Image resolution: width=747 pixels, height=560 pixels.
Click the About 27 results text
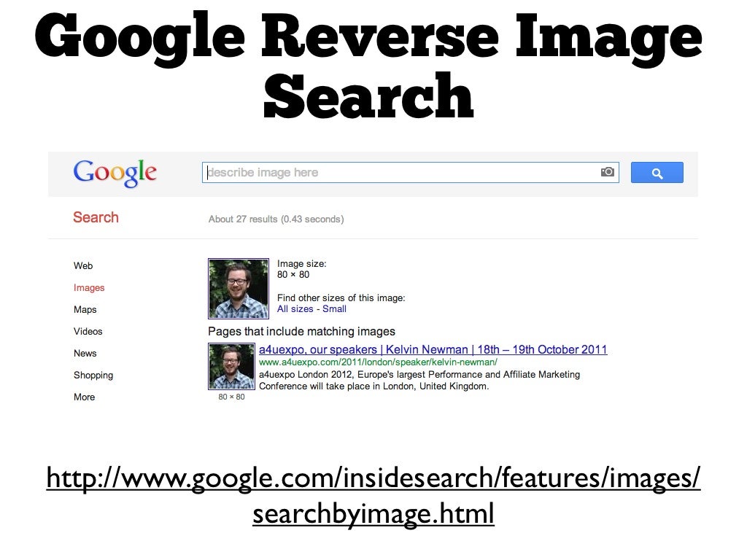(276, 219)
